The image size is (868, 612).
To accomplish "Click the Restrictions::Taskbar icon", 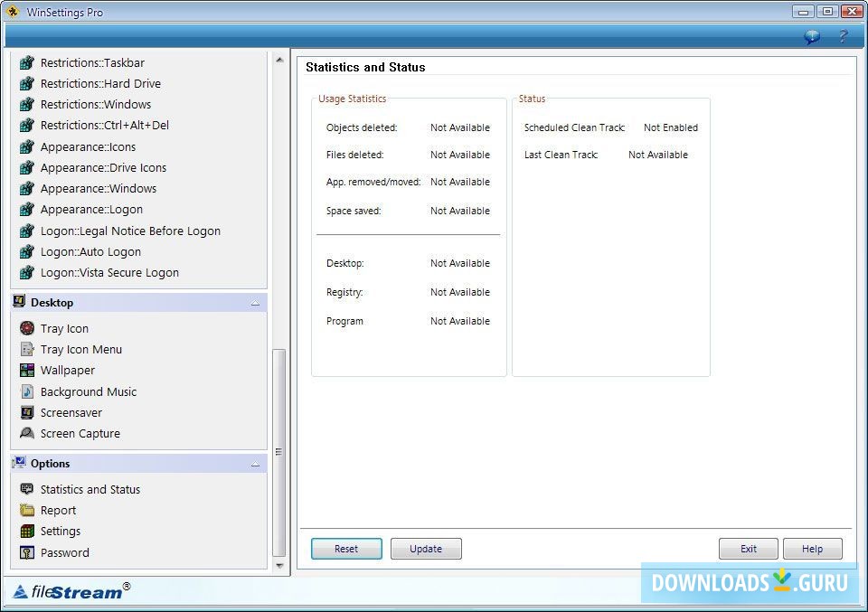I will (26, 63).
